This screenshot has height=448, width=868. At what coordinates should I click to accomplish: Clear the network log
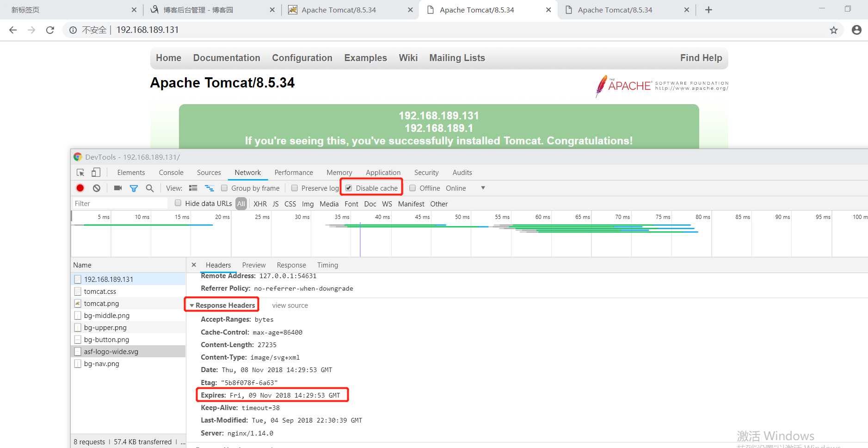tap(96, 188)
